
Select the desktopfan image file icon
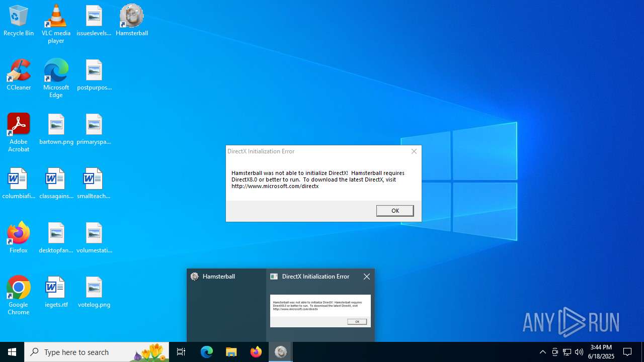point(56,238)
